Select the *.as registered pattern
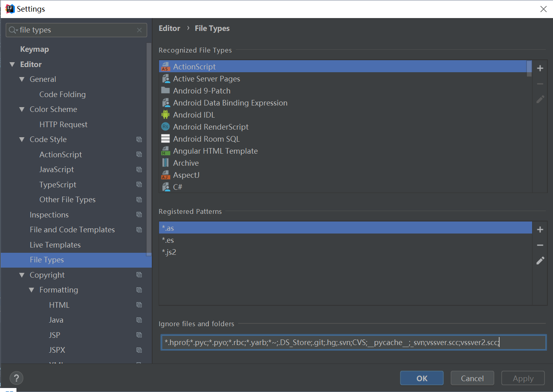 (345, 228)
